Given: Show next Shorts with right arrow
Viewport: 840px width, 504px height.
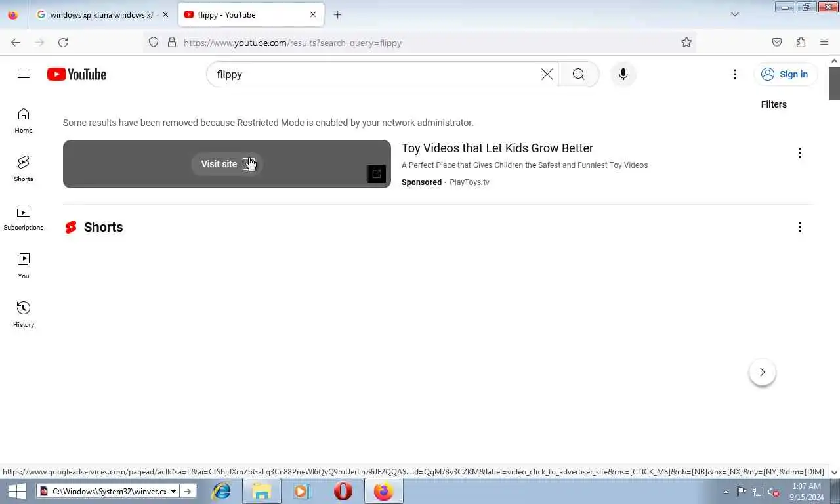Looking at the screenshot, I should click(x=763, y=372).
